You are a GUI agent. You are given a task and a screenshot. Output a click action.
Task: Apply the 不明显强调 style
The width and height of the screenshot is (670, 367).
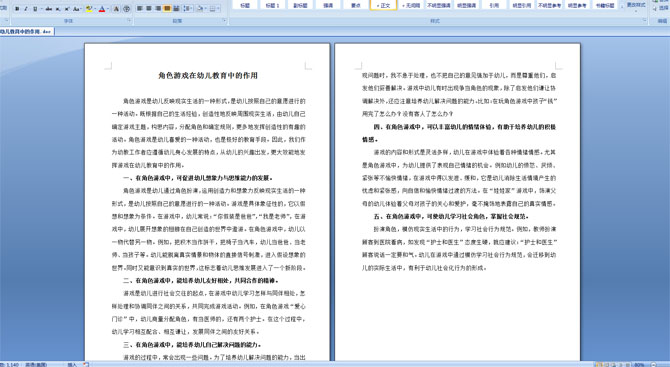(439, 5)
